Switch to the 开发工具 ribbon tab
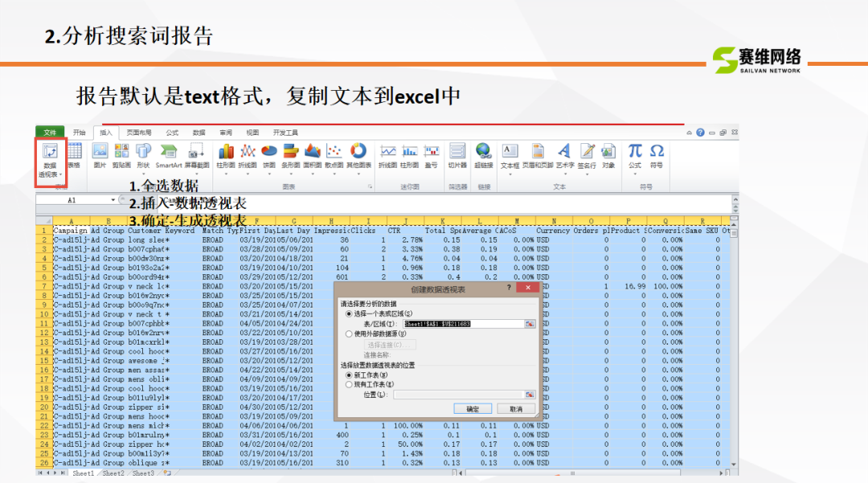The width and height of the screenshot is (868, 483). click(x=285, y=133)
